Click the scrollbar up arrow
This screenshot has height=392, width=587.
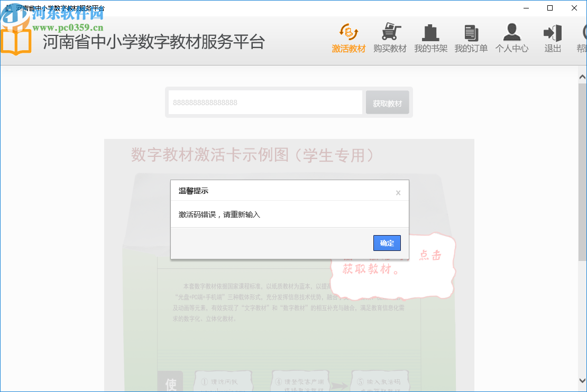[582, 76]
